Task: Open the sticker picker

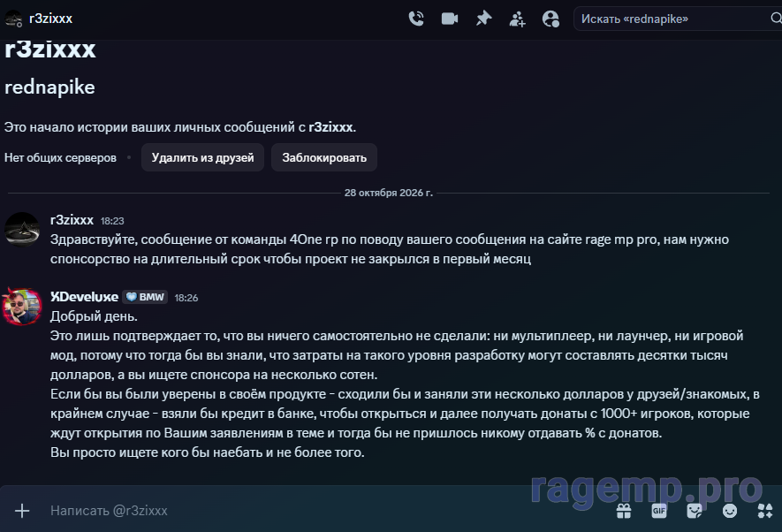Action: click(695, 511)
